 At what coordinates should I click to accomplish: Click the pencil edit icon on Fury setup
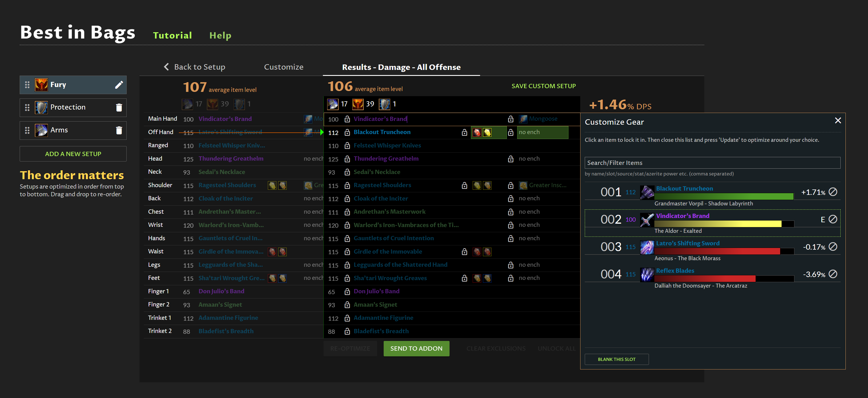click(x=119, y=85)
